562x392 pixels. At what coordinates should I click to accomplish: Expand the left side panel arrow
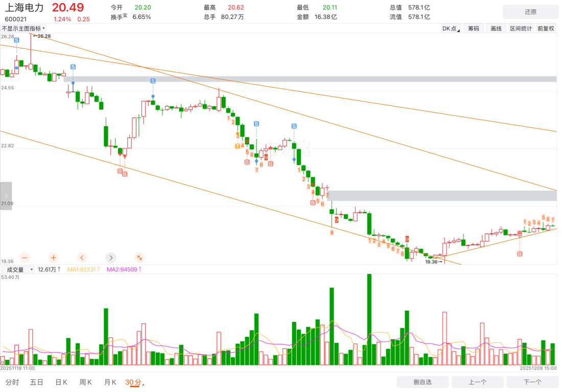click(6, 196)
